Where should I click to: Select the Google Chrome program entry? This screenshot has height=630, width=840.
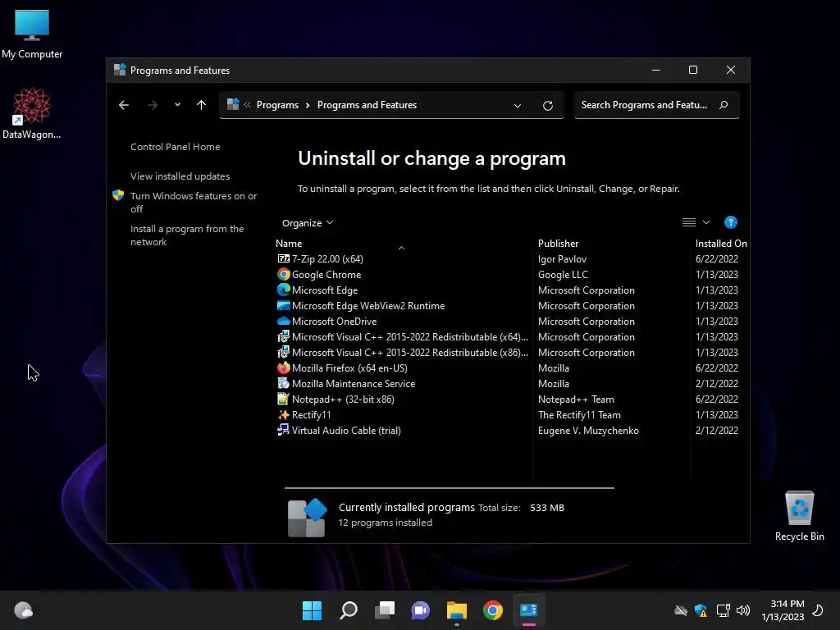tap(326, 274)
